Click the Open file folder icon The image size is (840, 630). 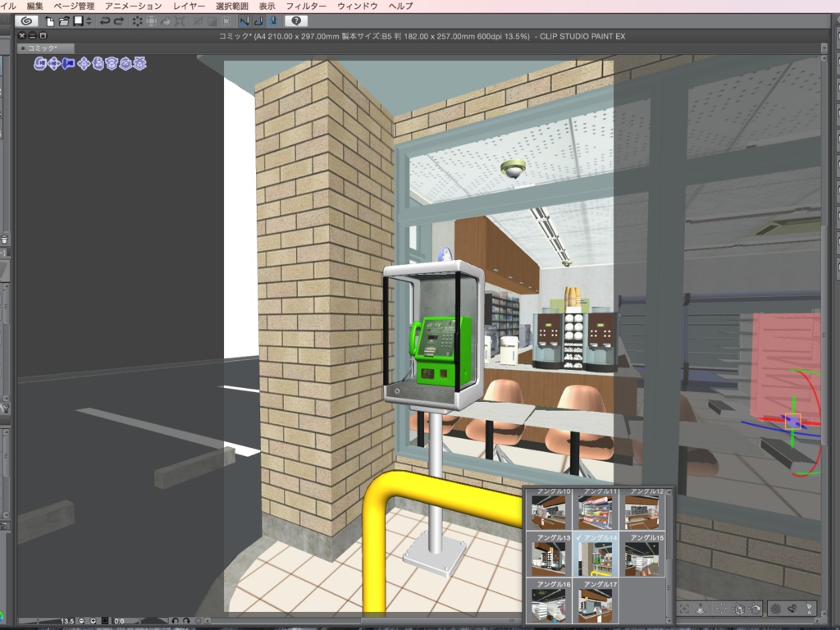click(x=64, y=21)
